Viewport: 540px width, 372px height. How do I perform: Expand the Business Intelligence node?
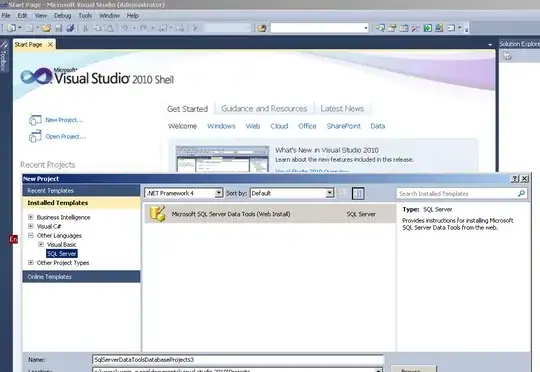31,217
